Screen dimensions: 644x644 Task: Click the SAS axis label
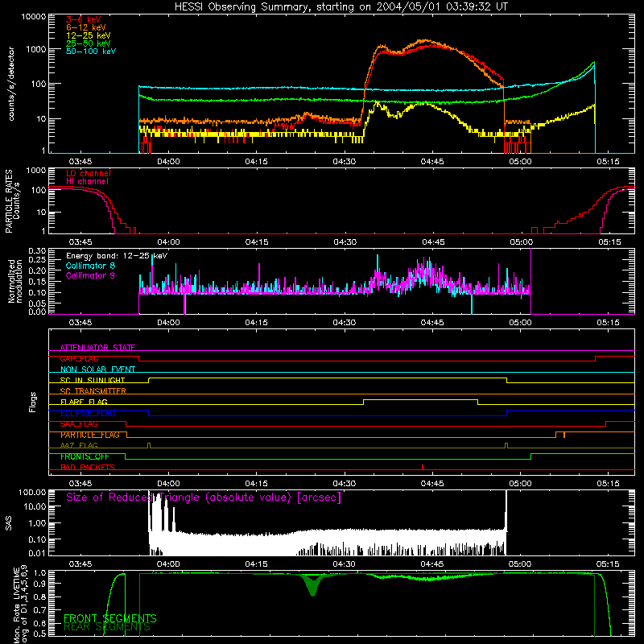tap(8, 523)
